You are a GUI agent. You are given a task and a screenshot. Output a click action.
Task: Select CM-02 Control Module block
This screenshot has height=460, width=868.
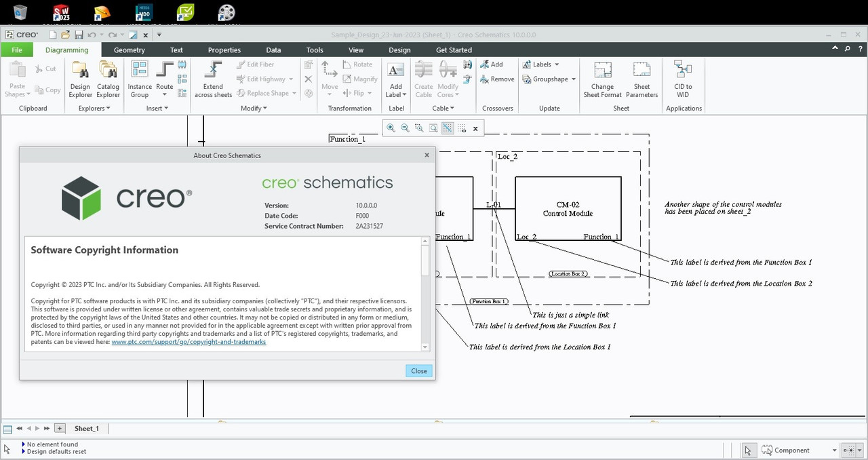(x=568, y=209)
